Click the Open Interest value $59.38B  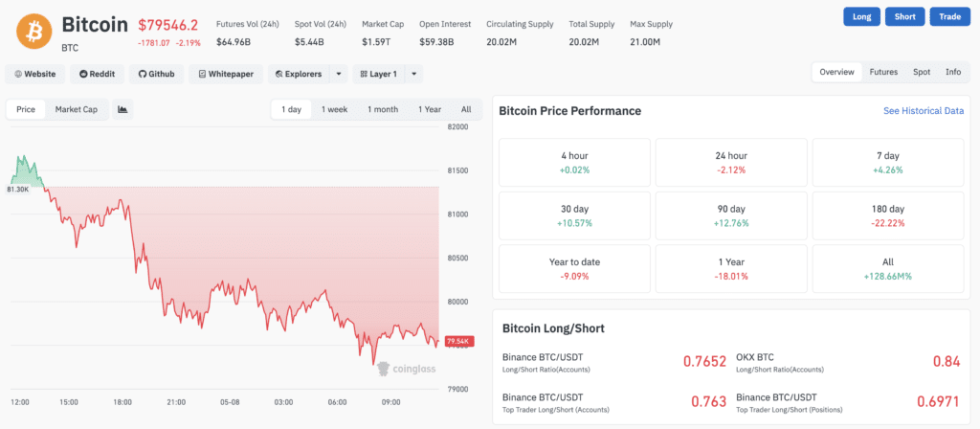pos(436,42)
